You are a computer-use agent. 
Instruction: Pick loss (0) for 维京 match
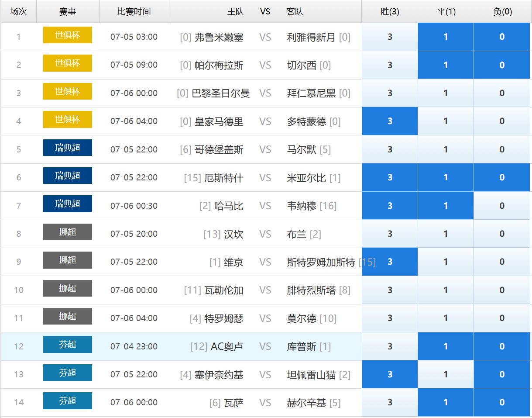pyautogui.click(x=502, y=262)
